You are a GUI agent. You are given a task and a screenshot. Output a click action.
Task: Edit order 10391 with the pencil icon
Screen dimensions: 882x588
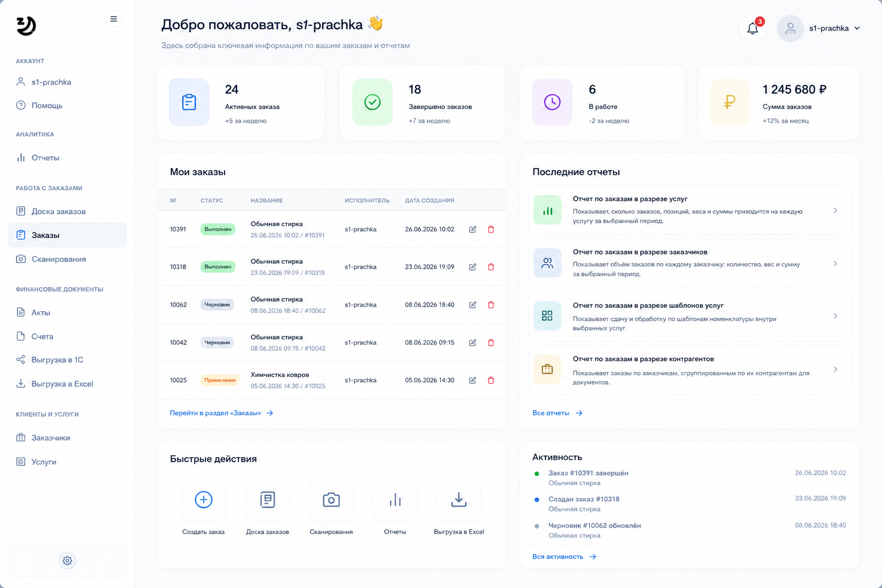point(473,229)
